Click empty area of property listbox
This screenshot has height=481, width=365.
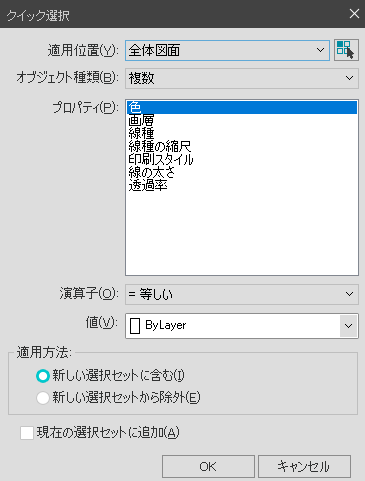click(242, 233)
